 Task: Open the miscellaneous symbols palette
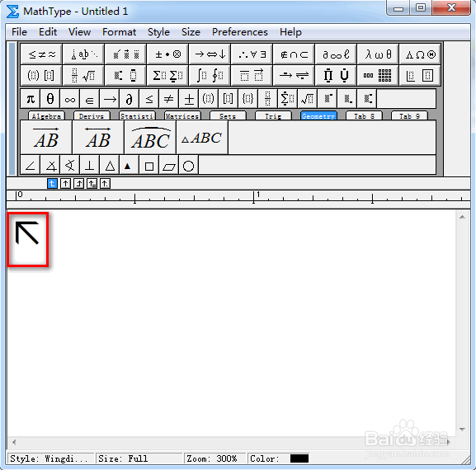pyautogui.click(x=337, y=54)
